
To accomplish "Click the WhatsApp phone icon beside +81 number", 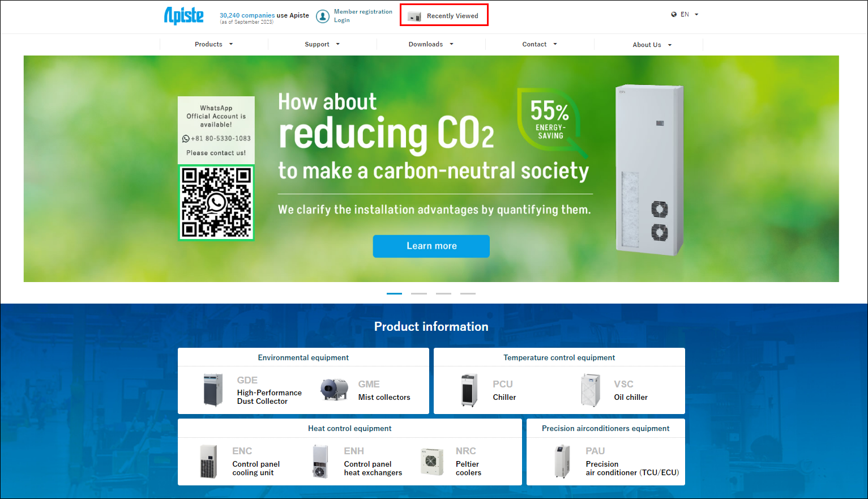I will (186, 139).
